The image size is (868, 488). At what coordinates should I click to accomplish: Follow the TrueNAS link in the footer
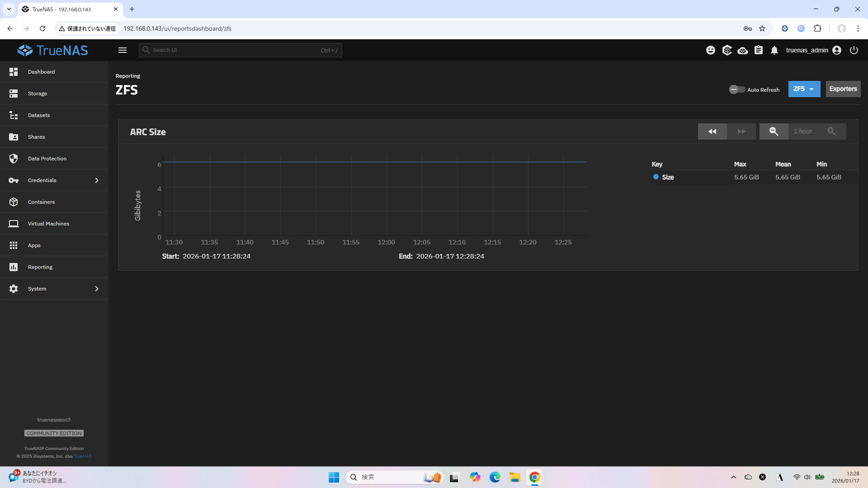point(82,456)
